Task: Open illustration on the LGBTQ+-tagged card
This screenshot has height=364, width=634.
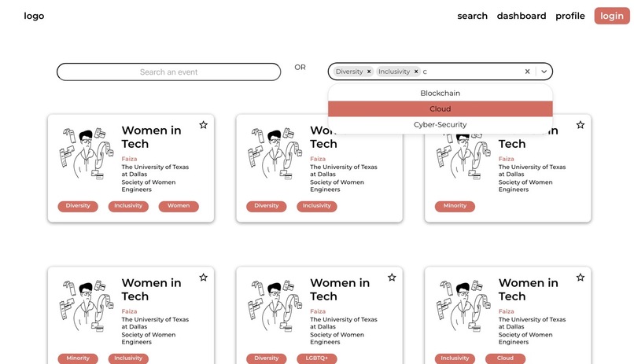Action: (x=275, y=306)
